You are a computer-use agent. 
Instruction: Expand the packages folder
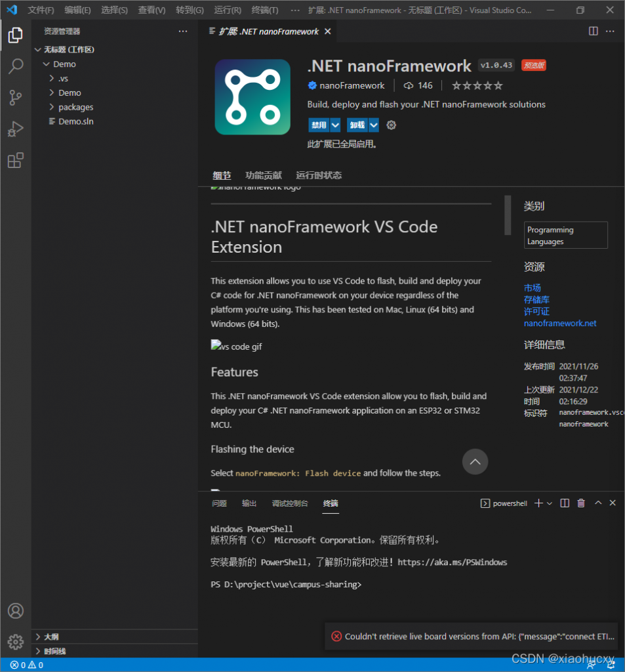pyautogui.click(x=52, y=107)
